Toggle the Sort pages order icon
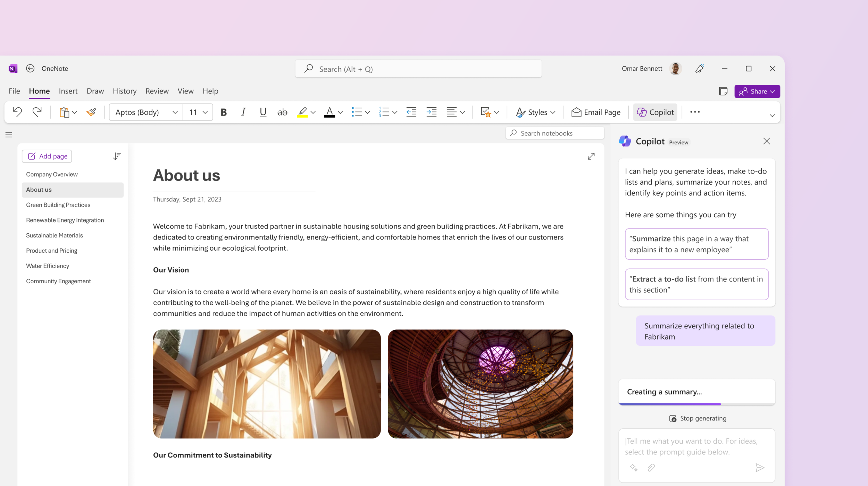 (117, 156)
